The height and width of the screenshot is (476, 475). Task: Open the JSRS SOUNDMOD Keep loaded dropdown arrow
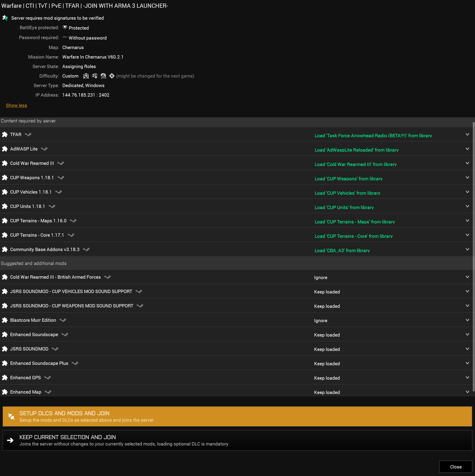point(467,349)
